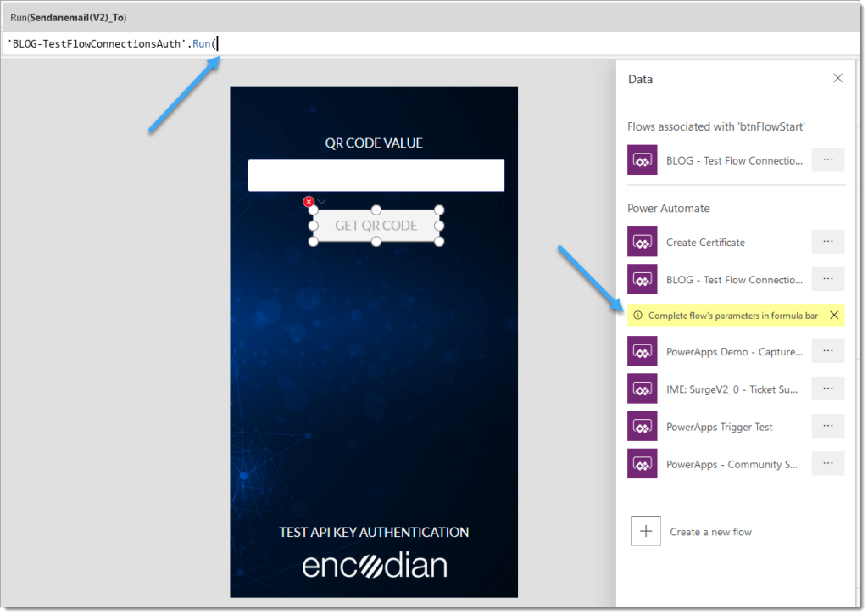
Task: Select the QR CODE VALUE label
Action: pos(374,143)
